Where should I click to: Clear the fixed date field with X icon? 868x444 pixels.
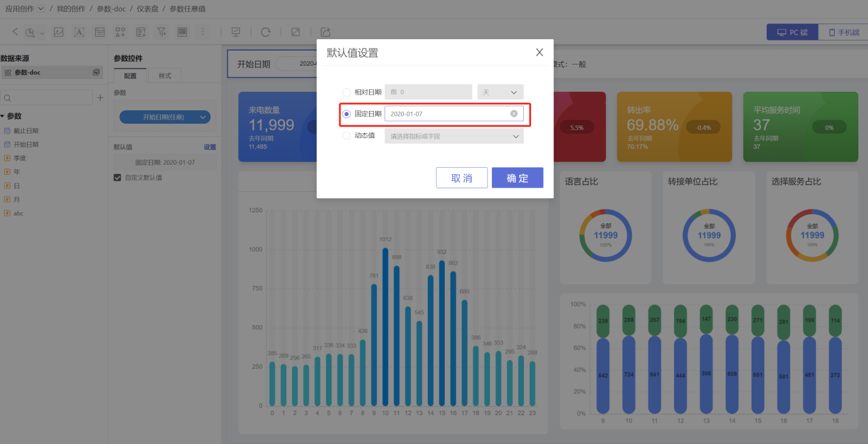click(514, 113)
